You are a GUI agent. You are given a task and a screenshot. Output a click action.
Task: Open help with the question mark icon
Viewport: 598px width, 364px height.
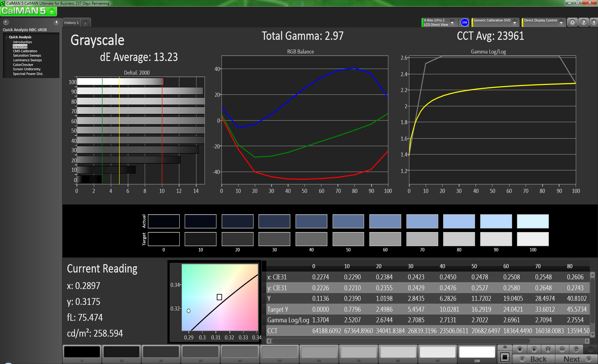[583, 22]
